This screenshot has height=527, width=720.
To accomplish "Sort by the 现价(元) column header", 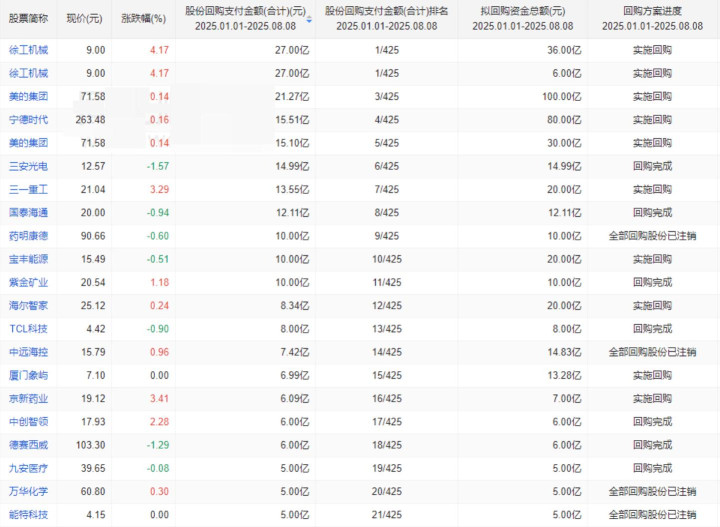I will click(84, 19).
